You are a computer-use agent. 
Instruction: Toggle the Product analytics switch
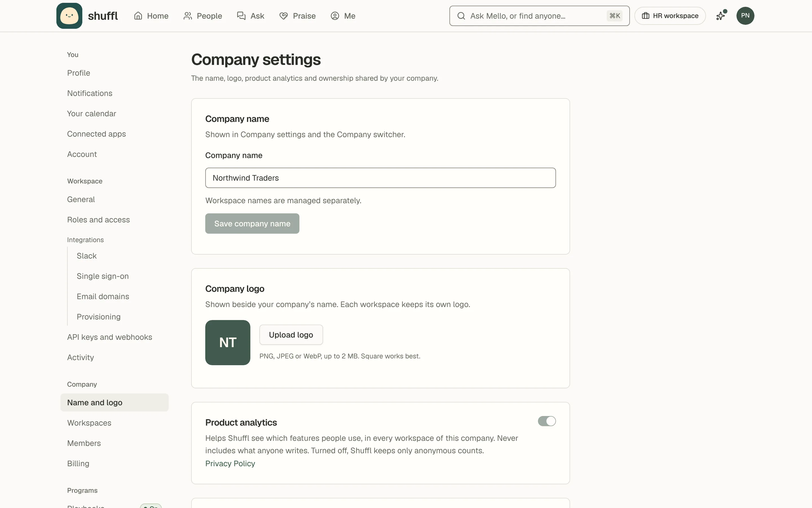[x=547, y=421]
